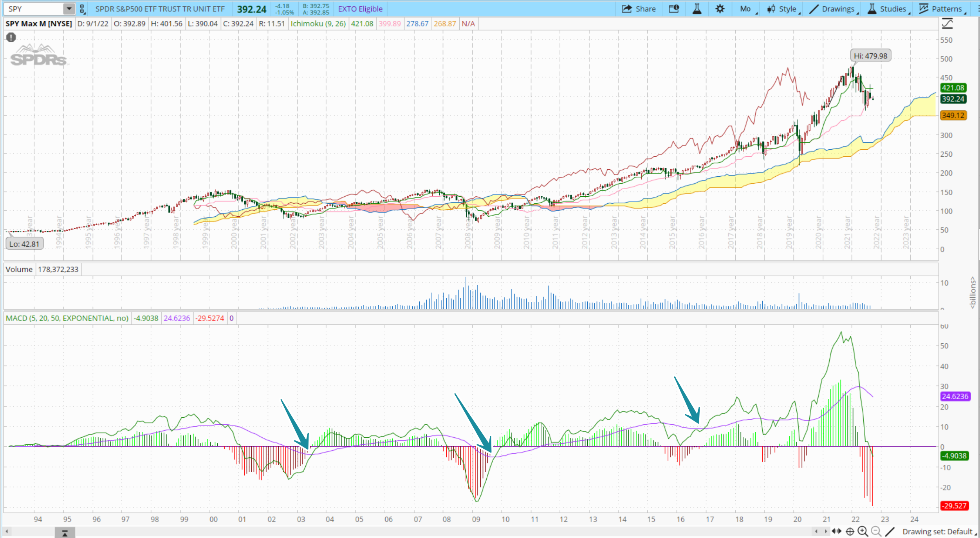Click the Share button
Image resolution: width=980 pixels, height=538 pixels.
click(639, 9)
